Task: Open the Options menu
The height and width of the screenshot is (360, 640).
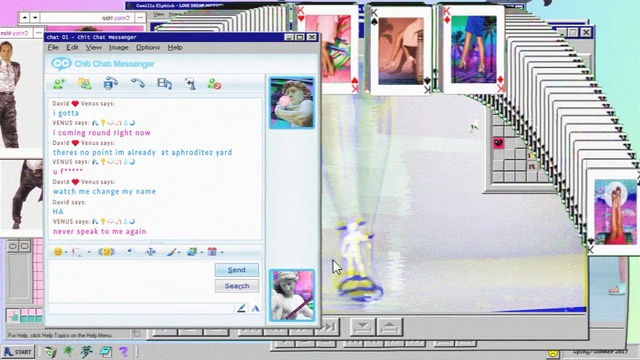Action: coord(148,47)
